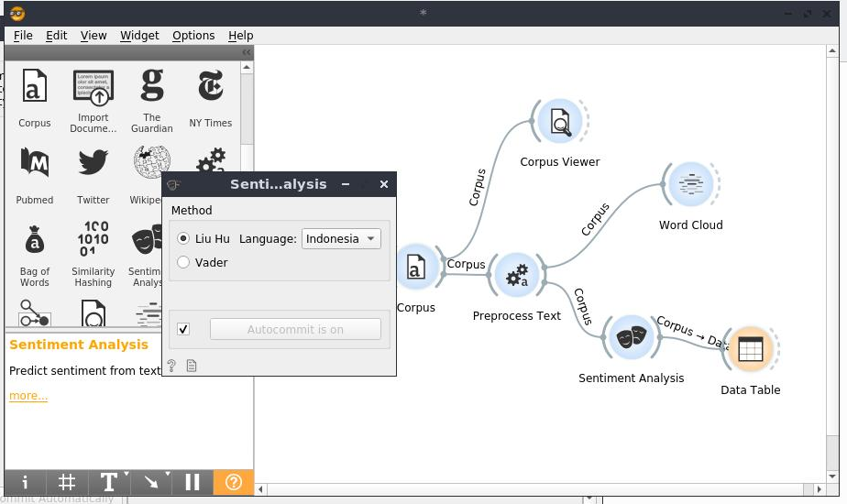Click the Orange app icon in title bar
This screenshot has height=504, width=847.
(x=17, y=14)
